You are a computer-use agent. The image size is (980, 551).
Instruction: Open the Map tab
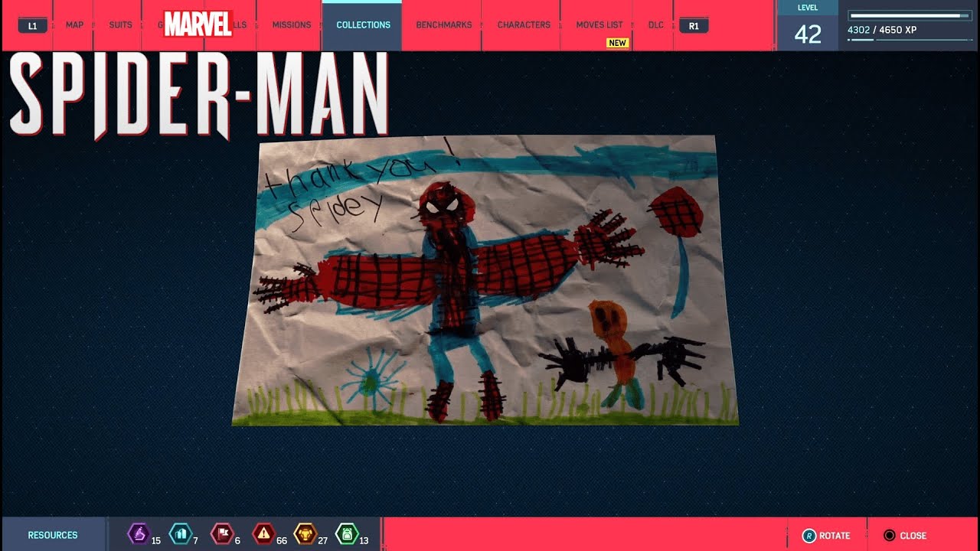pos(74,25)
